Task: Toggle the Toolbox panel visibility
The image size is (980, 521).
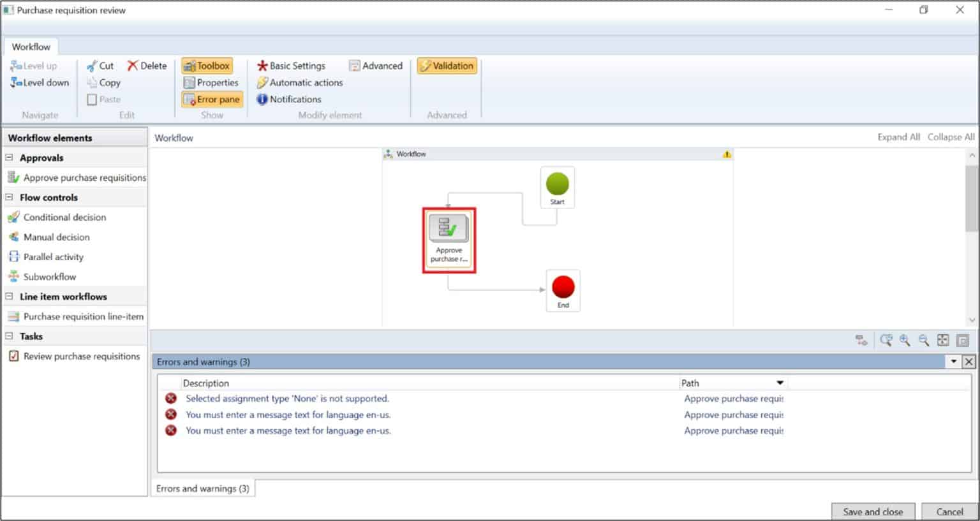Action: (207, 64)
